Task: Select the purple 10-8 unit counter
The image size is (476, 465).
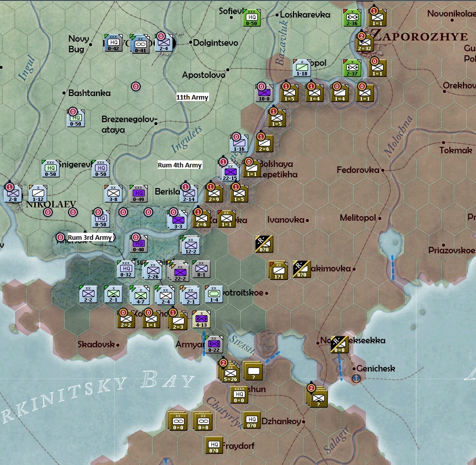Action: coord(264,93)
